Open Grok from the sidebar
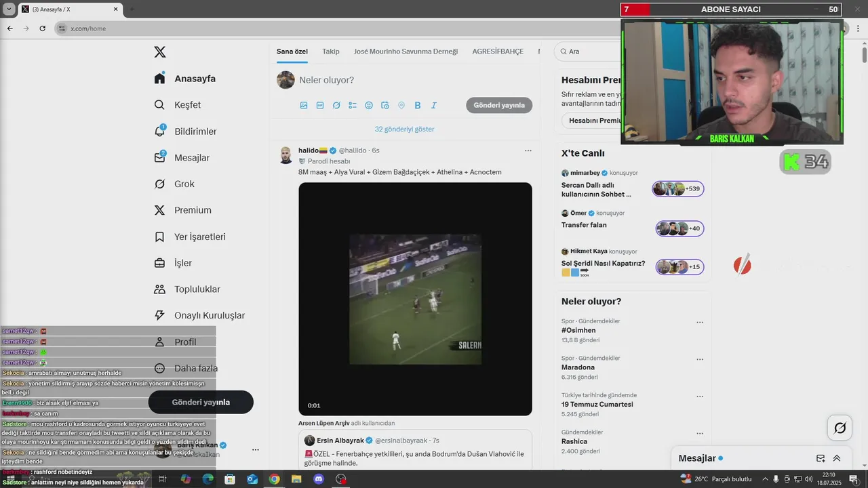868x488 pixels. pyautogui.click(x=174, y=184)
